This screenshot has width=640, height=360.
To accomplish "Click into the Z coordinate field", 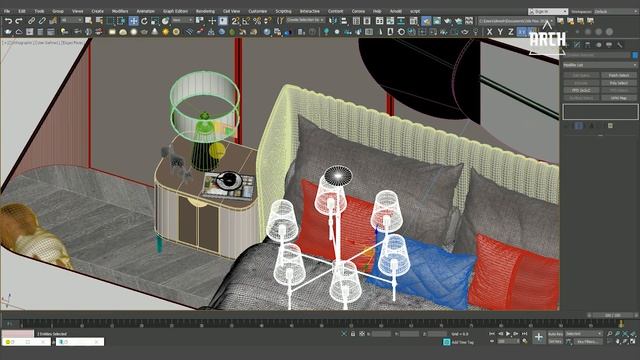I will pyautogui.click(x=438, y=334).
